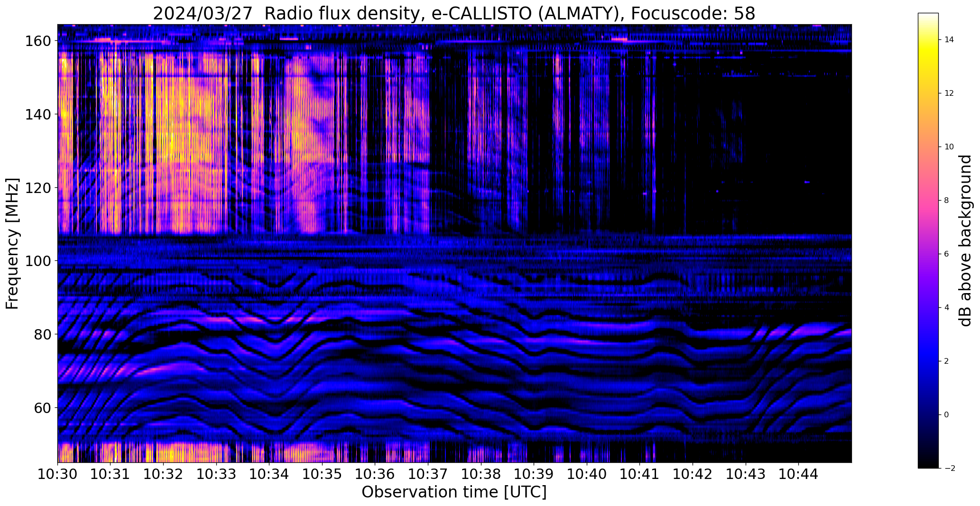Select the 10:38 time tick label
The height and width of the screenshot is (506, 980).
tap(481, 474)
